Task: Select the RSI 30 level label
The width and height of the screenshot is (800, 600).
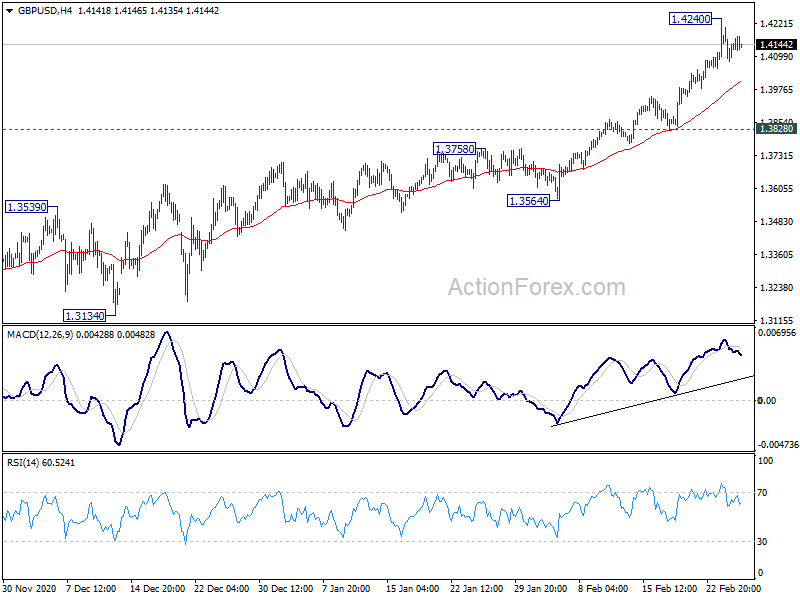Action: click(x=762, y=541)
